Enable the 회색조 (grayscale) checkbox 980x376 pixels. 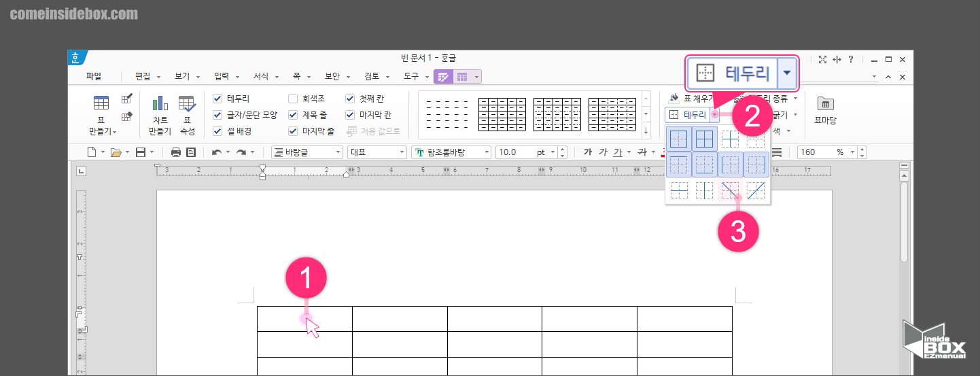click(x=293, y=99)
